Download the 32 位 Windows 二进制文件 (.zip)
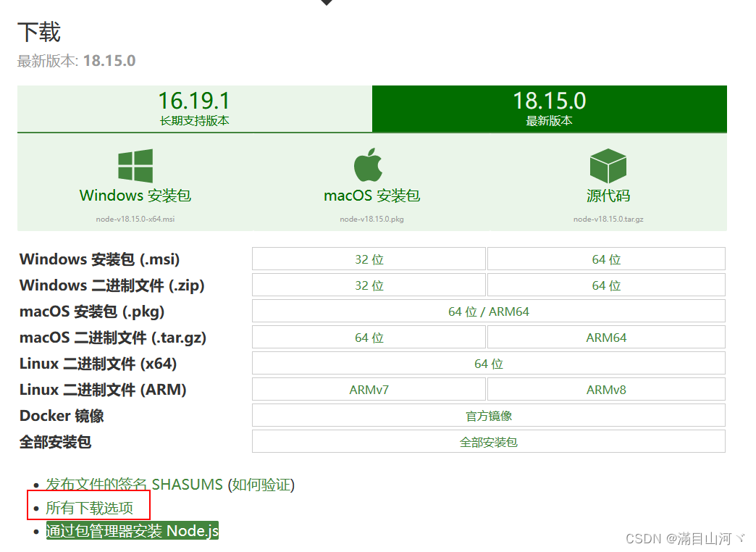Image resolution: width=756 pixels, height=552 pixels. coord(369,285)
